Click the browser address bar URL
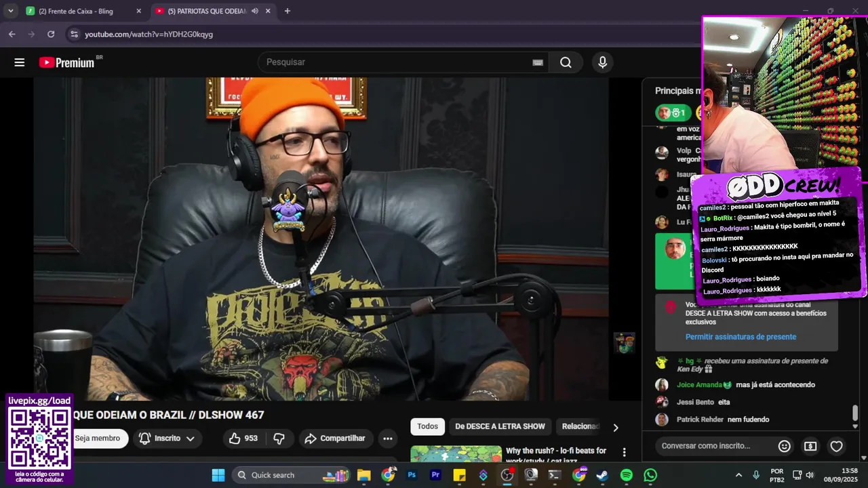The width and height of the screenshot is (868, 488). 149,34
